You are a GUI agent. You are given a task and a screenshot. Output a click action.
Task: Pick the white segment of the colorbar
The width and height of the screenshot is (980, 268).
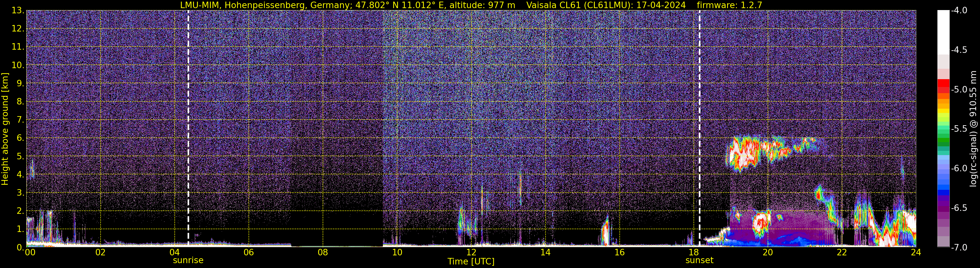coord(943,32)
